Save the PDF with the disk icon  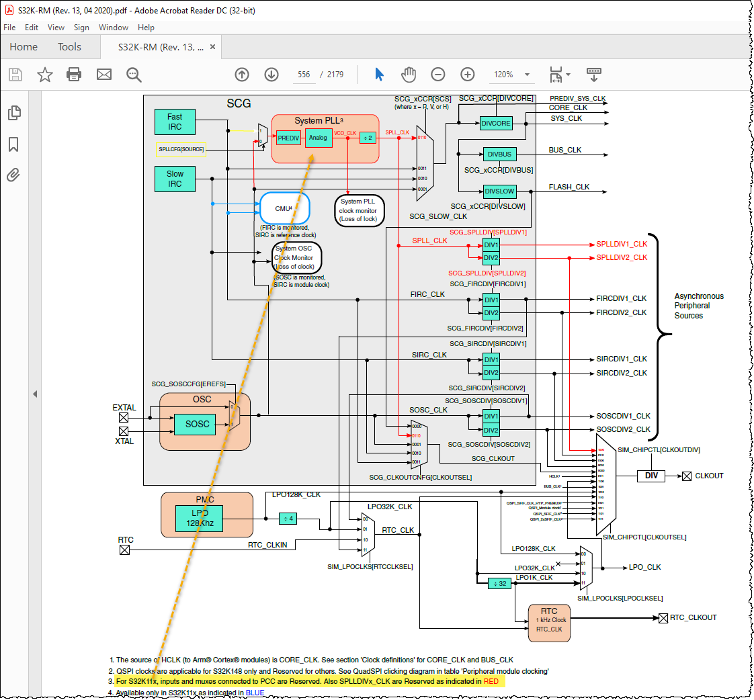15,75
